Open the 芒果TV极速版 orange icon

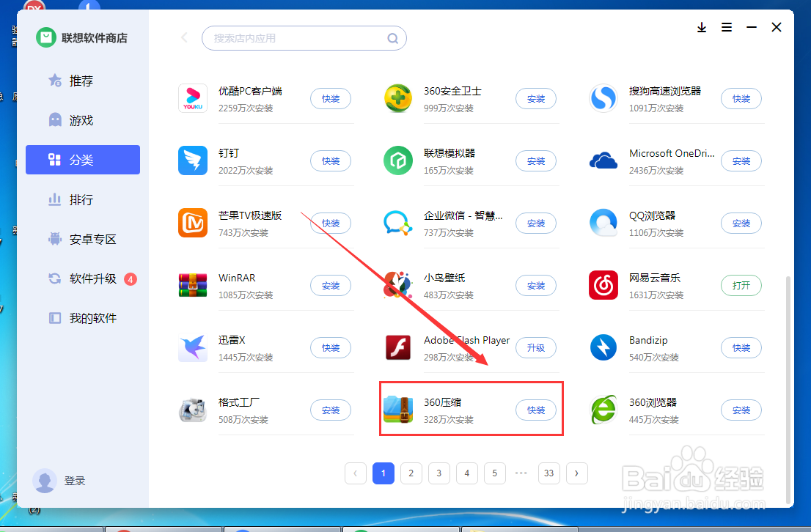pos(193,223)
